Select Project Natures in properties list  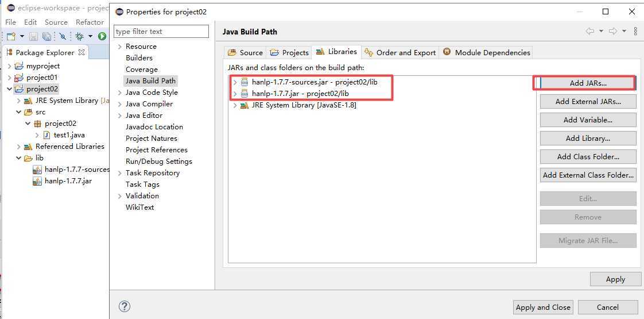[152, 139]
